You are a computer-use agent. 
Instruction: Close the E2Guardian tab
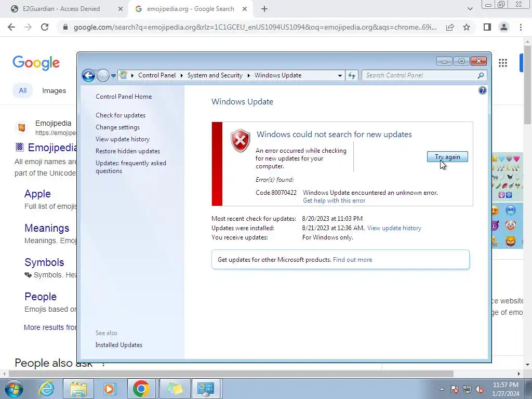point(120,9)
